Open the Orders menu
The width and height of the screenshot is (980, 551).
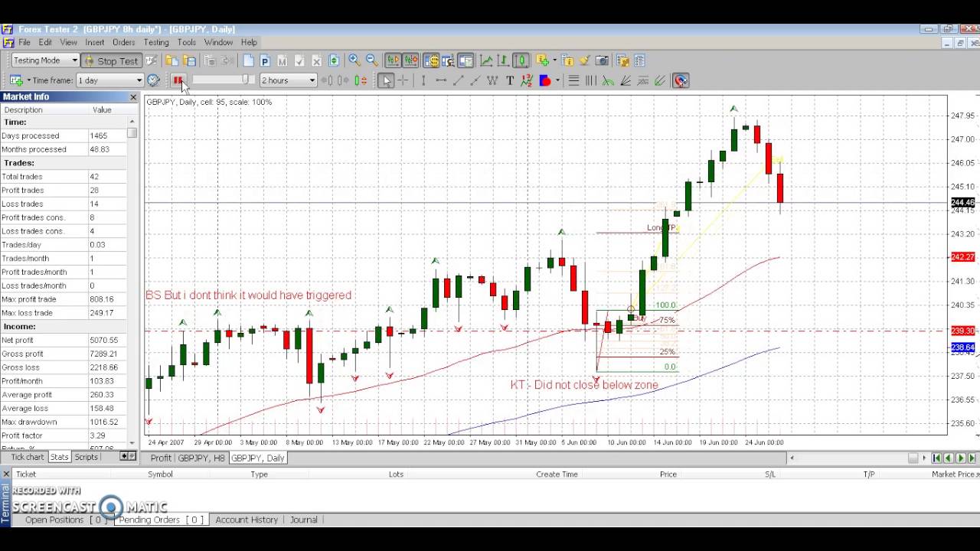pyautogui.click(x=123, y=42)
